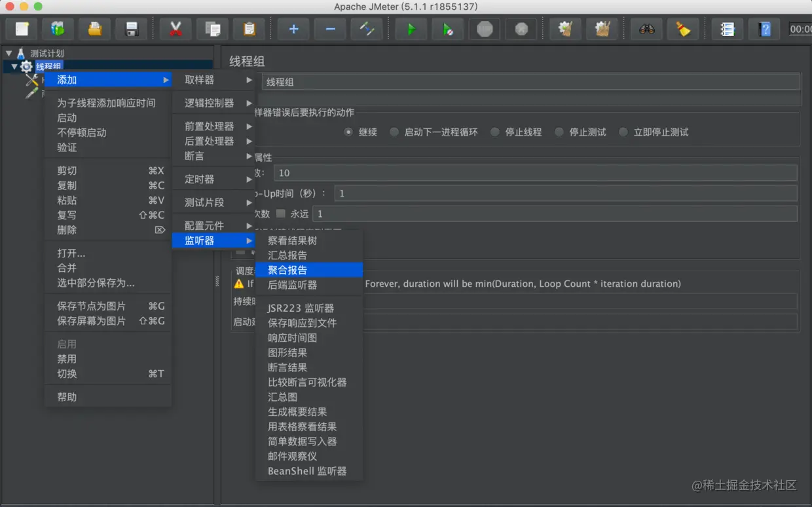812x507 pixels.
Task: Click the Cut scissors icon
Action: tap(175, 29)
